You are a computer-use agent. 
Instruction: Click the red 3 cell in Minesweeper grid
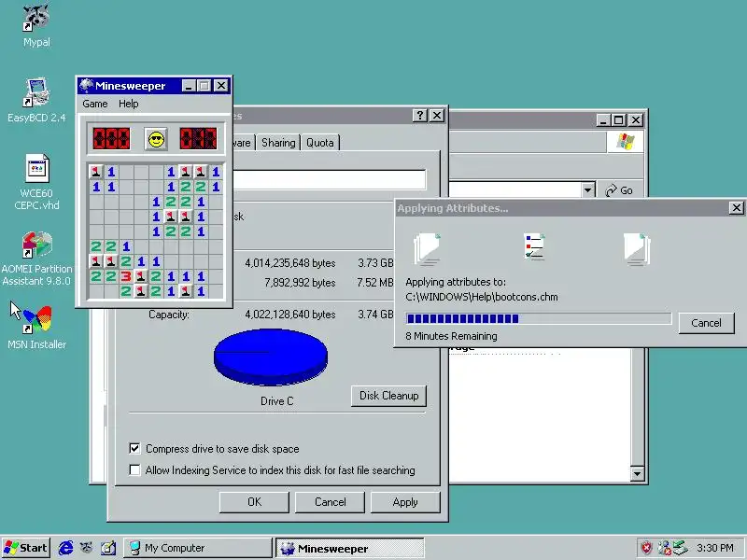(126, 276)
